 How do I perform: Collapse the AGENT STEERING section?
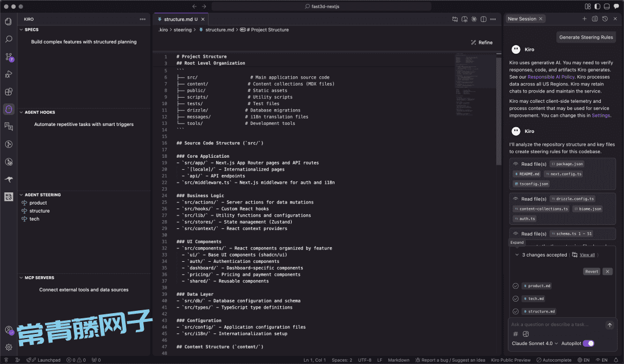(x=21, y=195)
